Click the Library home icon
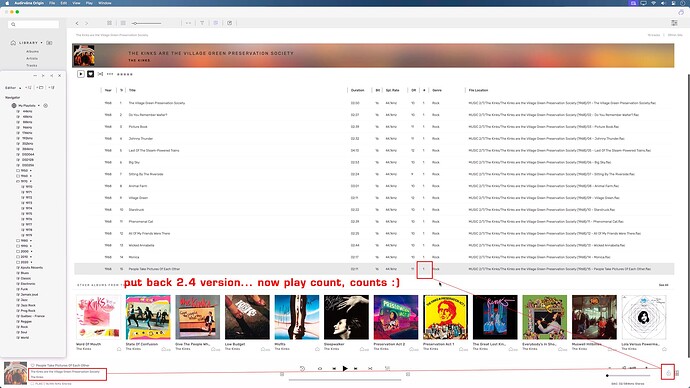The height and width of the screenshot is (388, 690). coord(13,43)
